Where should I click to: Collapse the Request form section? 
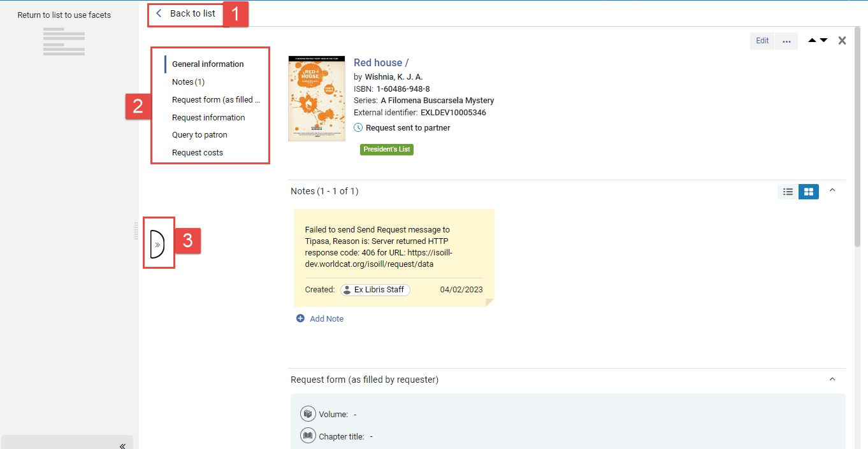pos(832,379)
